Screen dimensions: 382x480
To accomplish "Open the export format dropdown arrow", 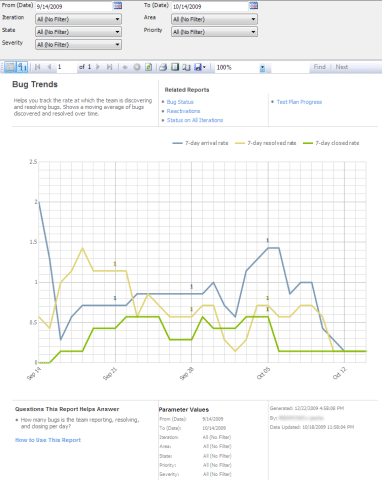I will pos(204,67).
